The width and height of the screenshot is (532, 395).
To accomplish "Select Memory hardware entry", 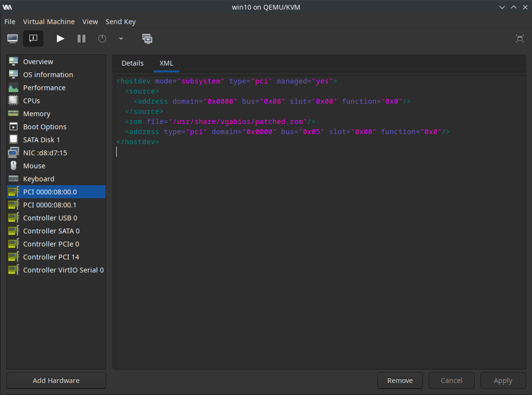I will click(37, 114).
